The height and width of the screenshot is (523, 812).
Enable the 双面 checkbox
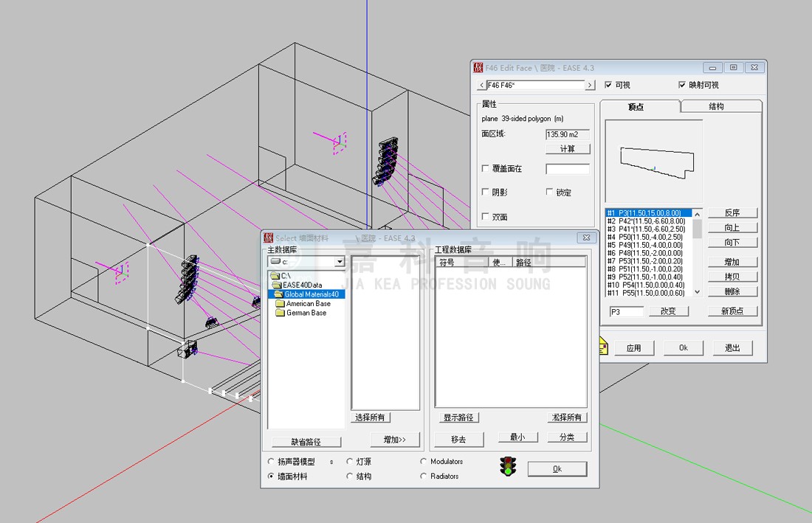[x=485, y=217]
